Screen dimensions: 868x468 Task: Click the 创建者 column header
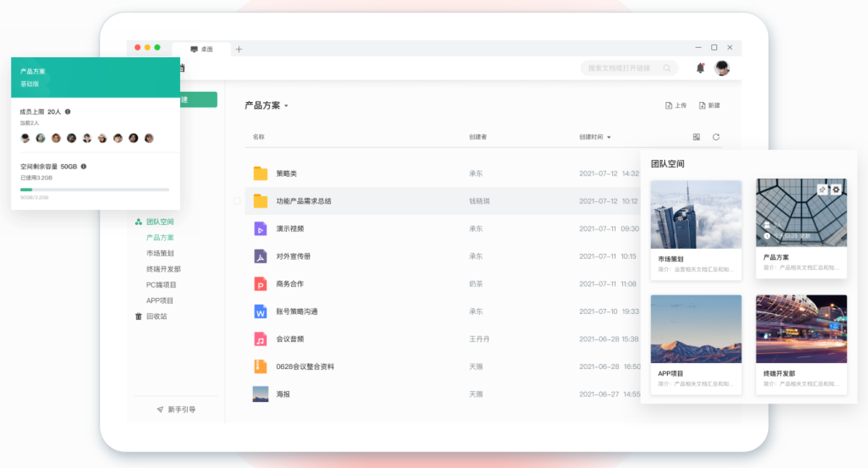point(478,137)
